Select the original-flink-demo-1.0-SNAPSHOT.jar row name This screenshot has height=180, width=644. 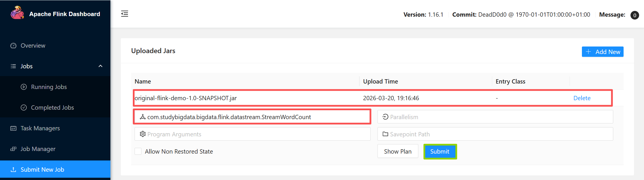tap(186, 98)
